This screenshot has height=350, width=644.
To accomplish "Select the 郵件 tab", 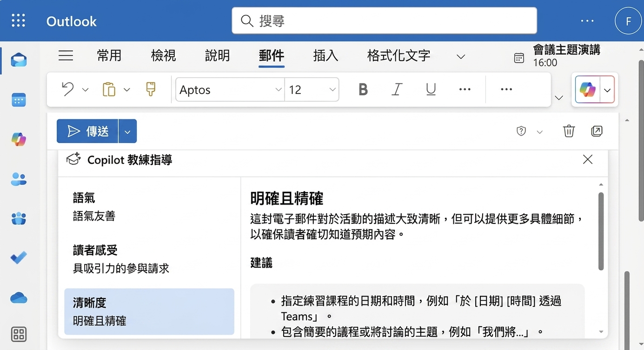I will [x=271, y=56].
